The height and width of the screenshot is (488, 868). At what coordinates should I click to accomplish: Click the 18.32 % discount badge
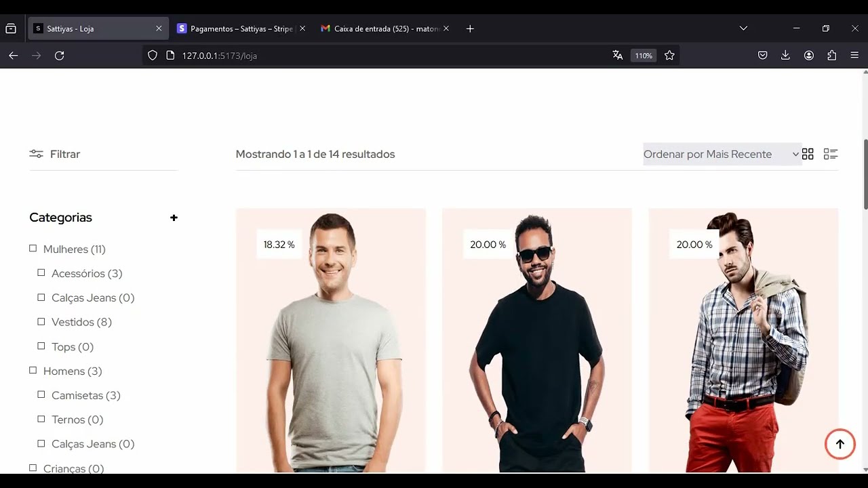click(279, 245)
